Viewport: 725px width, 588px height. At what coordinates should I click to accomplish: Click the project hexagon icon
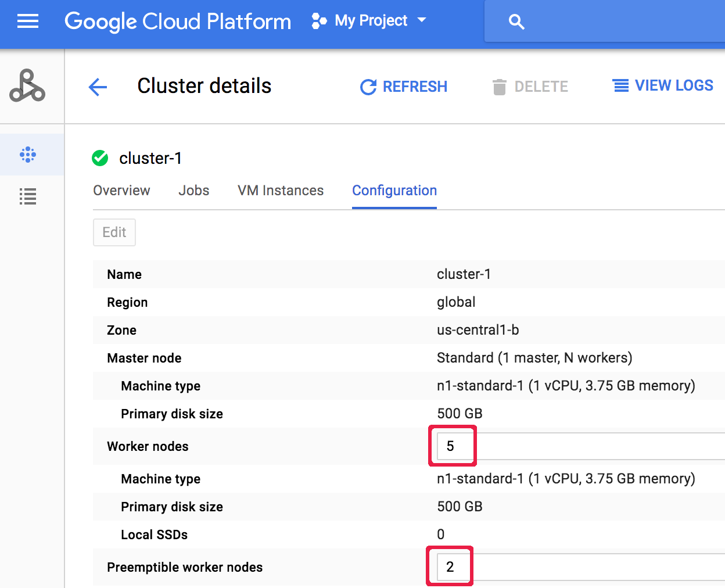click(319, 21)
